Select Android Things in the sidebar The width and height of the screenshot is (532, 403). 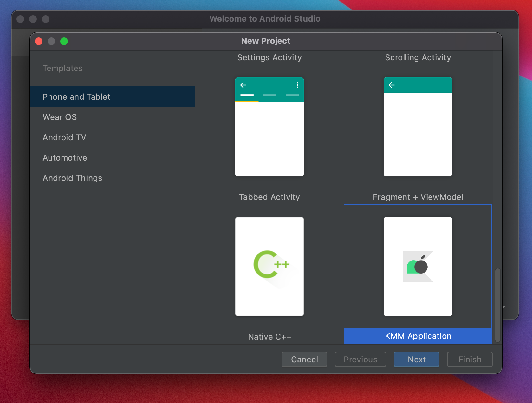[x=72, y=178]
